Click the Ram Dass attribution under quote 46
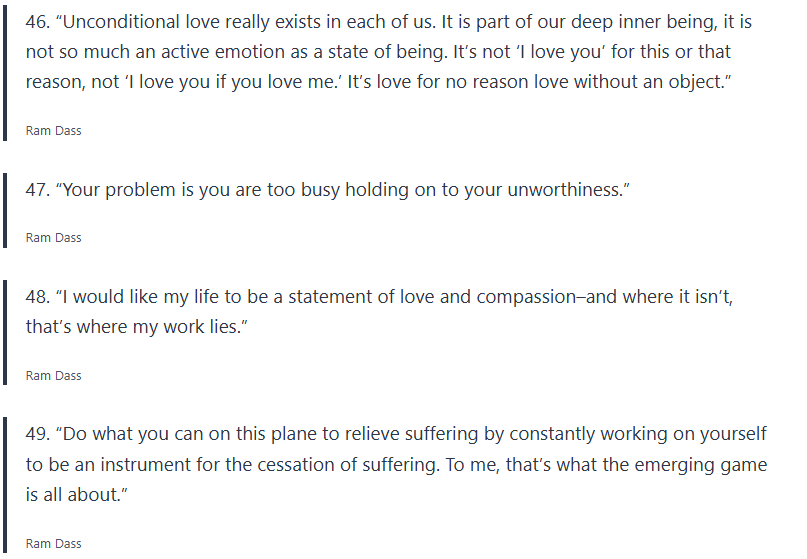 pyautogui.click(x=54, y=131)
